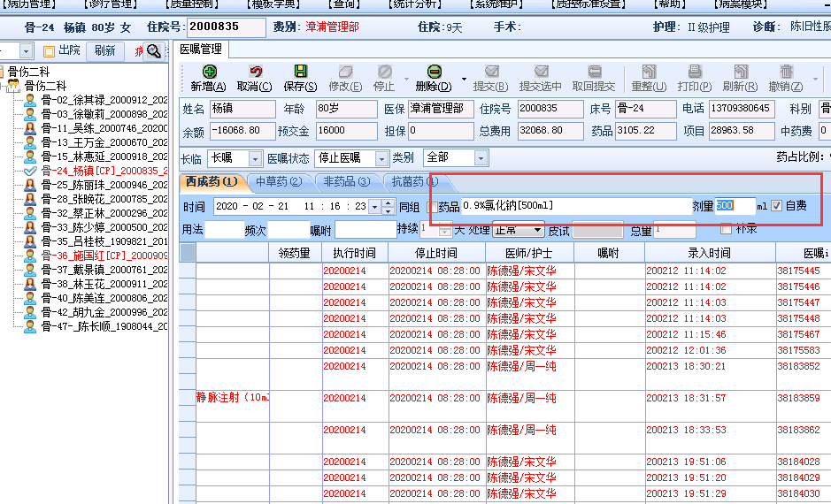The height and width of the screenshot is (504, 831).
Task: Click the 电话 field showing 13709380645
Action: point(742,109)
